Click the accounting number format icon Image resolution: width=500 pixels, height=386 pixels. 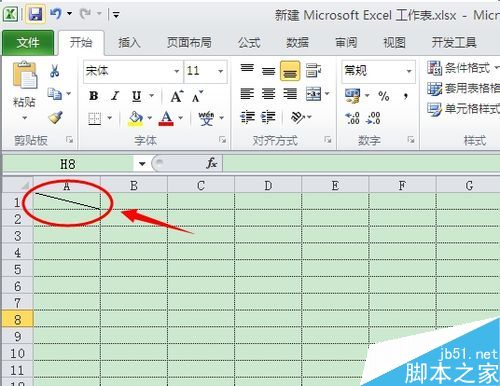pyautogui.click(x=352, y=96)
